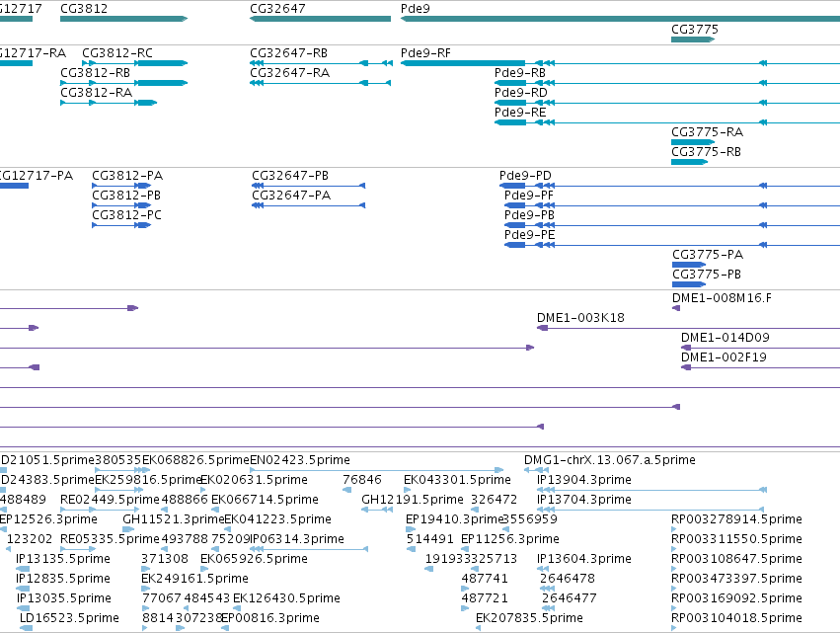Click protein label CG3812-PA
This screenshot has width=840, height=633.
127,176
